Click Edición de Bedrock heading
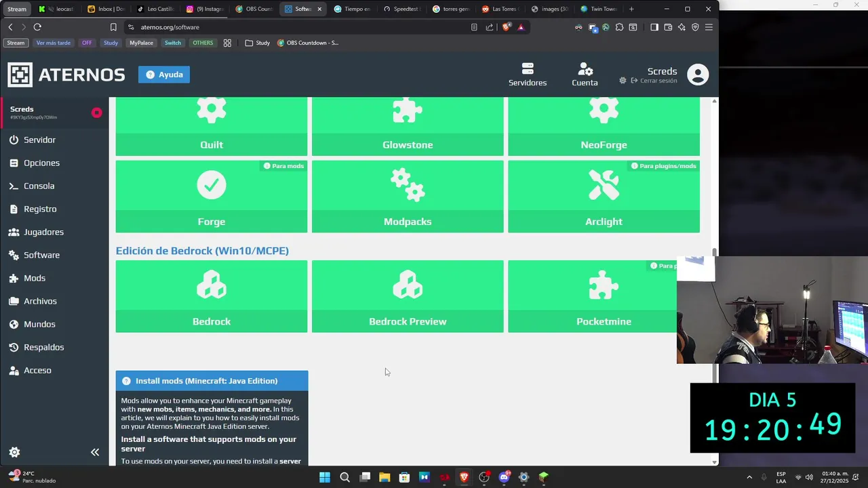This screenshot has width=868, height=488. point(202,251)
